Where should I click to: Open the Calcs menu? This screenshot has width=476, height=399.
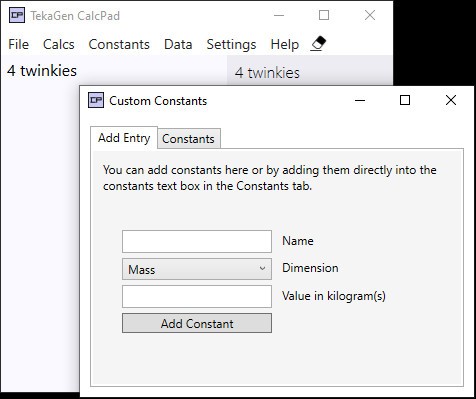tap(59, 44)
